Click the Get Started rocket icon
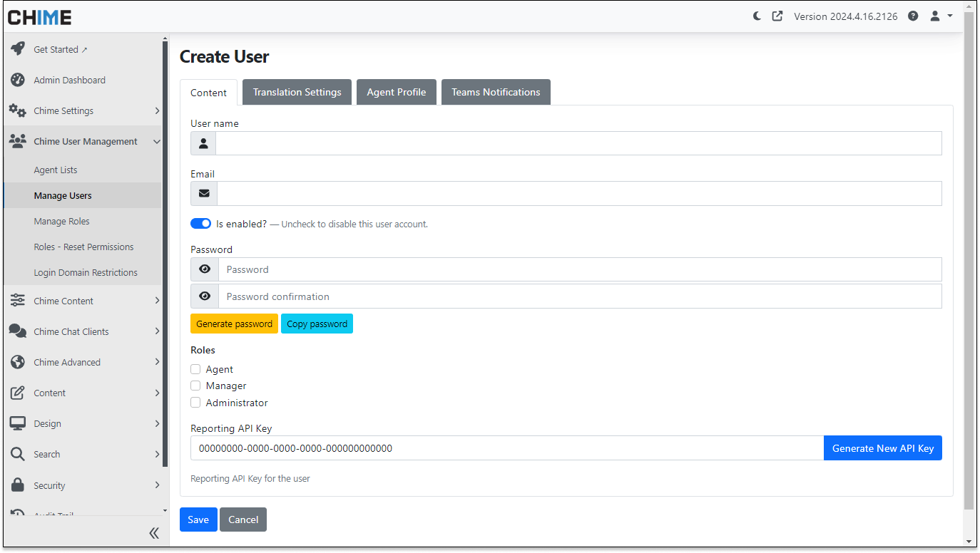Viewport: 980px width, 553px height. coord(18,49)
